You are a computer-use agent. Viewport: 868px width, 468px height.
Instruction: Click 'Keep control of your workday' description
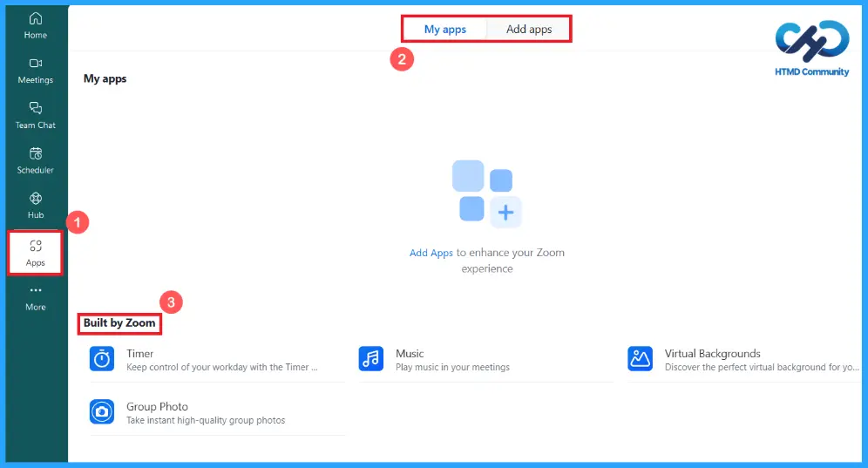[222, 367]
